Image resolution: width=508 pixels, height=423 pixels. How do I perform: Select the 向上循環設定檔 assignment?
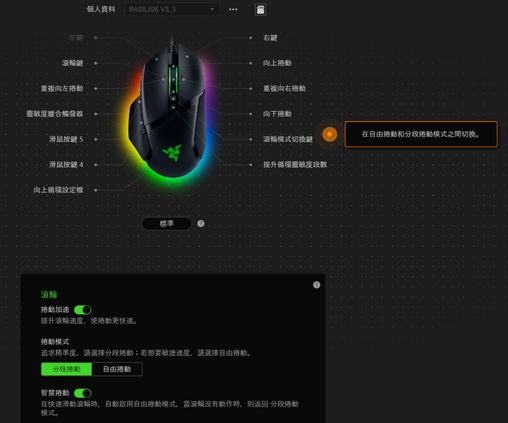[58, 190]
